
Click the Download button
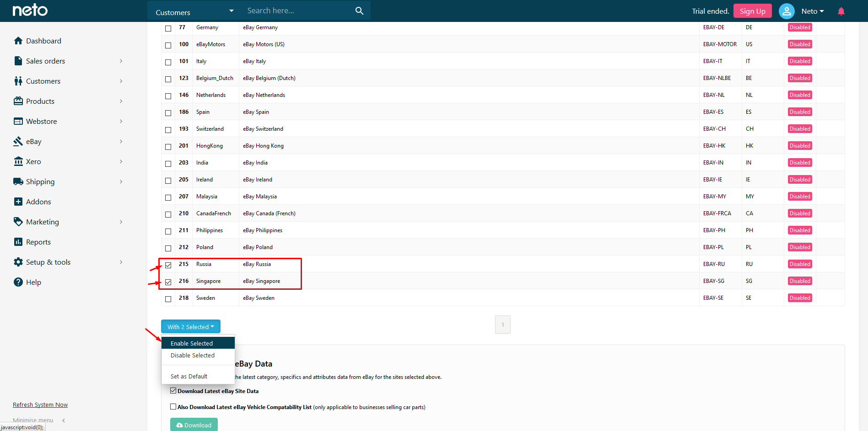[194, 425]
